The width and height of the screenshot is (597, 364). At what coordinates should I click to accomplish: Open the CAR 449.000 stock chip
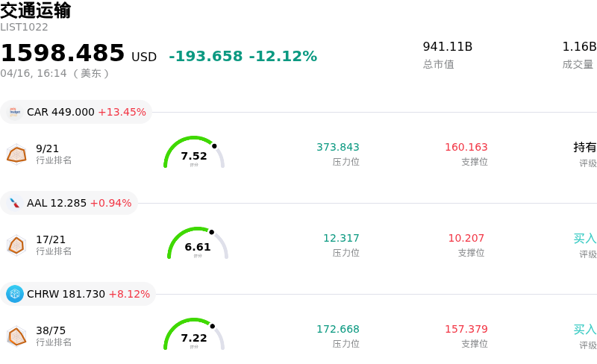pos(77,112)
